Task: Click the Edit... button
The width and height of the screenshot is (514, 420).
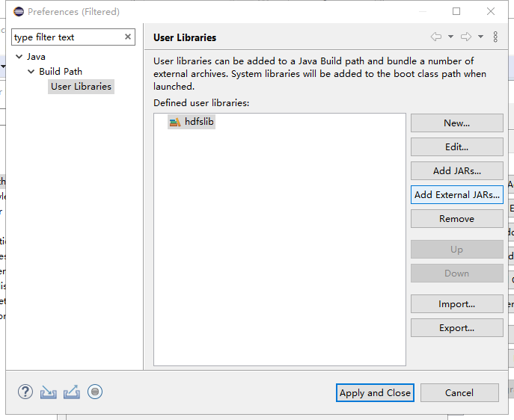Action: tap(457, 147)
